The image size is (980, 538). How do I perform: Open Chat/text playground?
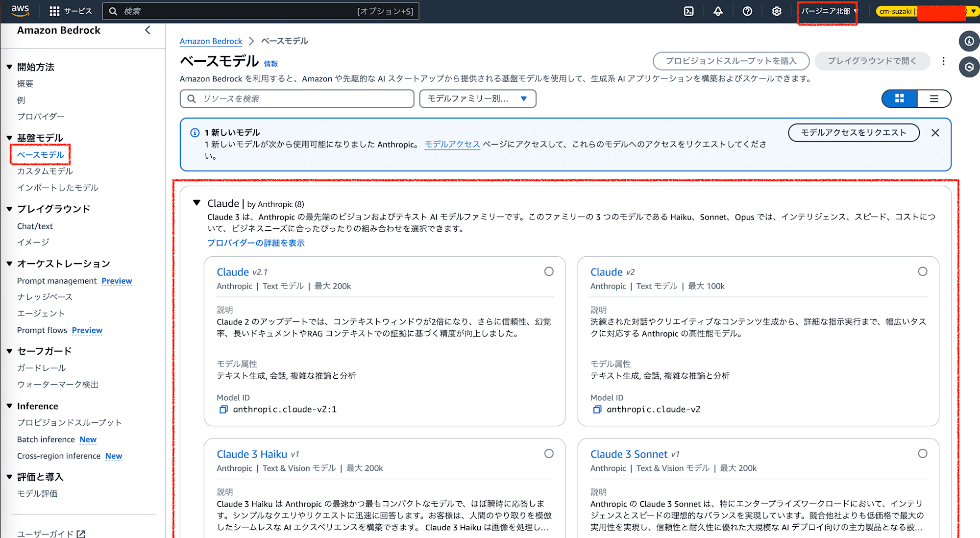35,226
